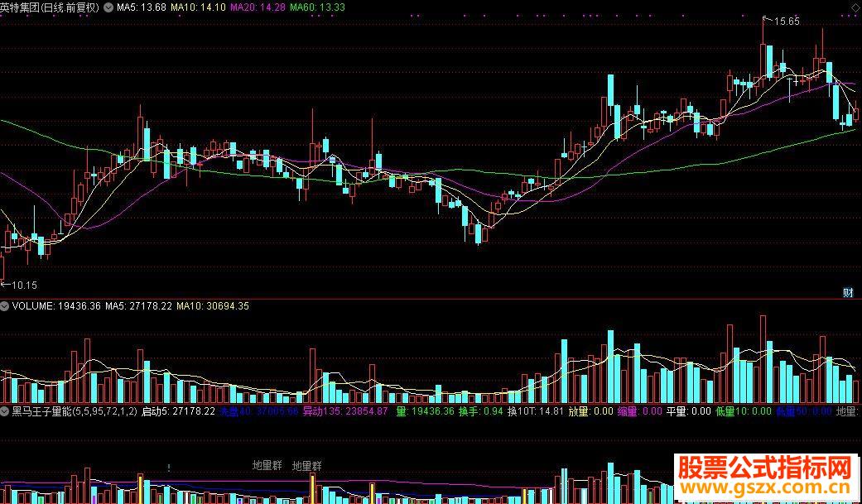Click the 洗盘40 blue value
Image resolution: width=862 pixels, height=504 pixels.
click(259, 410)
